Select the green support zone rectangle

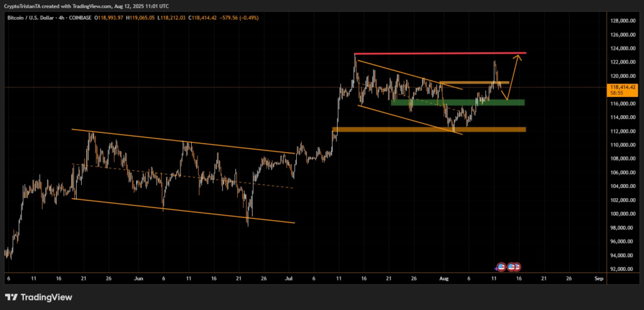pyautogui.click(x=457, y=102)
